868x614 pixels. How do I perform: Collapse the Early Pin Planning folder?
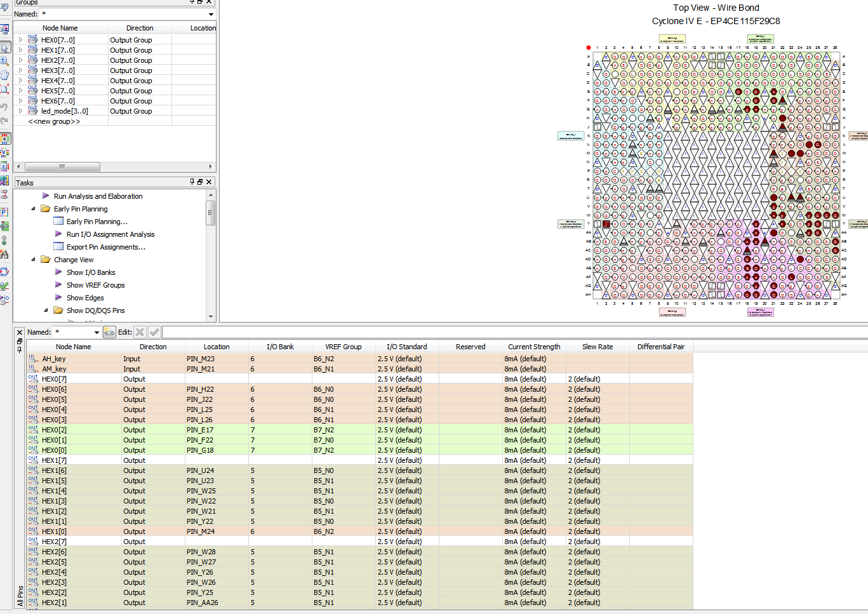tap(33, 209)
